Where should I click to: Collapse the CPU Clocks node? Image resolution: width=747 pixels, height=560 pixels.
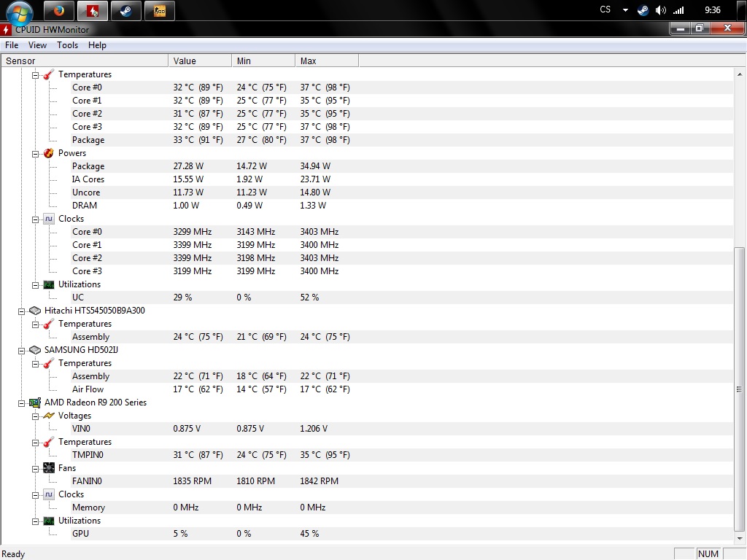pyautogui.click(x=35, y=219)
